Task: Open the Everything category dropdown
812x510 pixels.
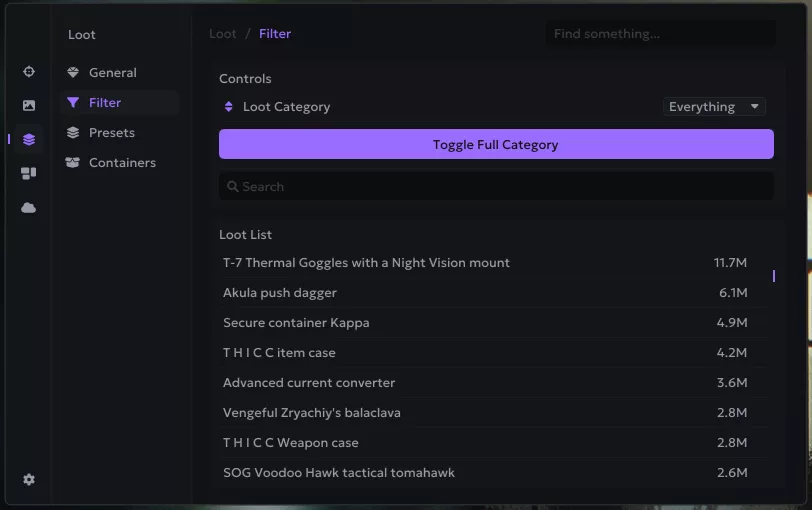Action: pyautogui.click(x=714, y=107)
